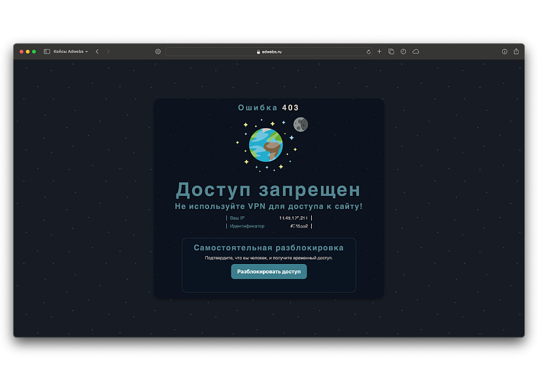Go back to previous page

[97, 52]
